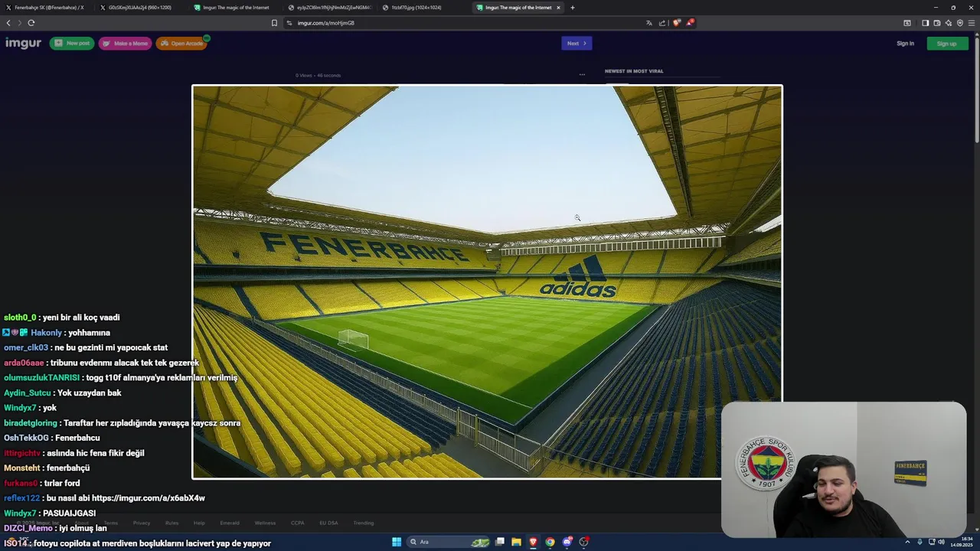Open the post options three-dot menu
980x551 pixels.
(x=582, y=75)
